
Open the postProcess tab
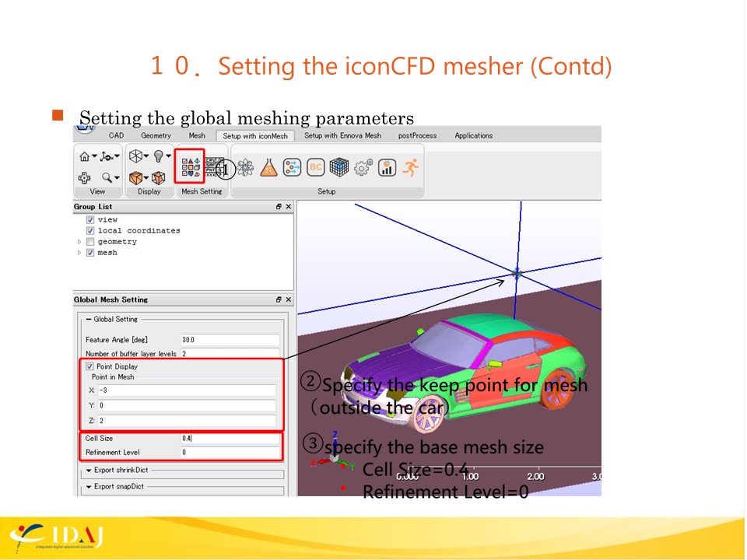coord(417,135)
